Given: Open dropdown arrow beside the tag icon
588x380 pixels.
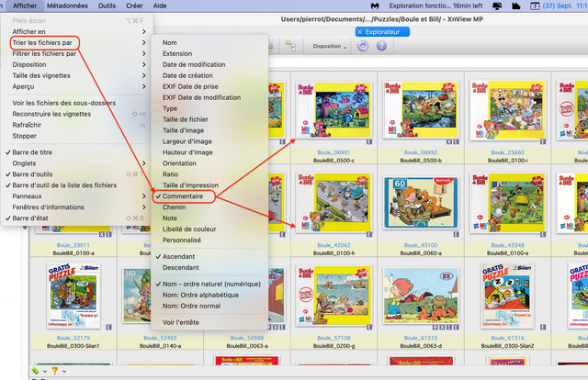Looking at the screenshot, I should pyautogui.click(x=45, y=372).
